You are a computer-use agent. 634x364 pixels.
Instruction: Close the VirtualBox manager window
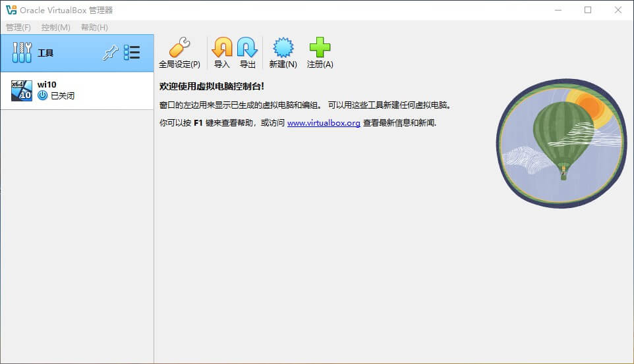click(x=618, y=10)
